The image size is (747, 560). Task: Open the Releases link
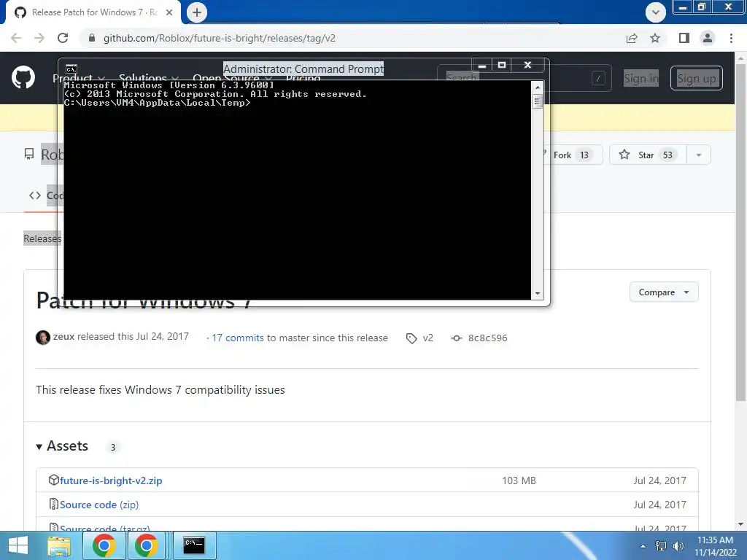pyautogui.click(x=42, y=238)
